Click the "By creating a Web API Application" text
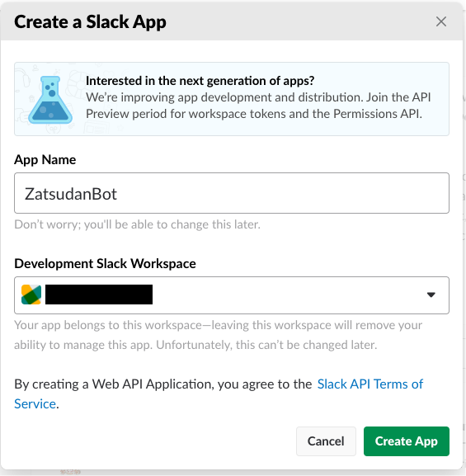The width and height of the screenshot is (466, 476). (x=163, y=384)
